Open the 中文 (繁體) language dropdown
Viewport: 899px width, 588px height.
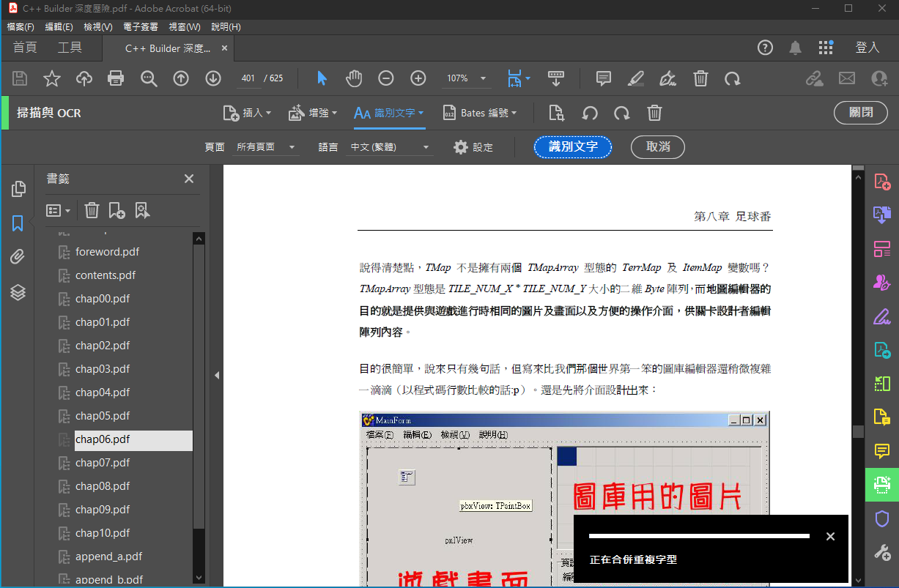(390, 147)
